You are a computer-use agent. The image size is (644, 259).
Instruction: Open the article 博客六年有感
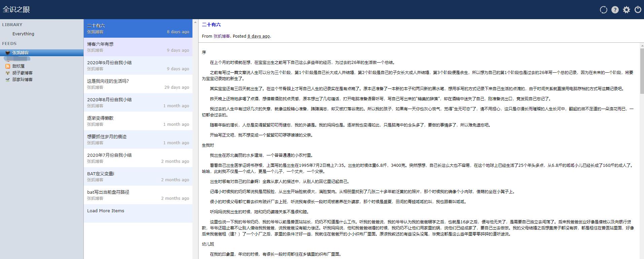coord(100,44)
